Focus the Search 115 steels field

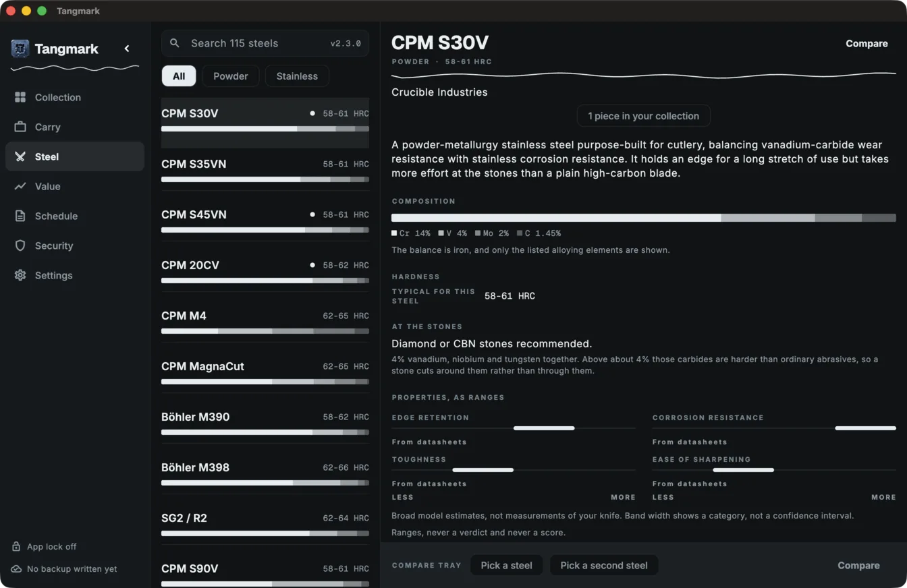point(265,43)
